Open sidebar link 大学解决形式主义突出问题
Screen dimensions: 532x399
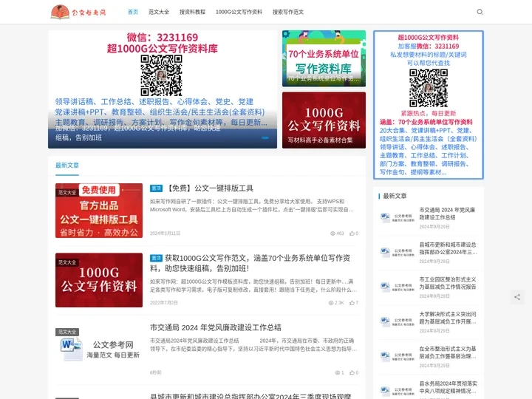click(448, 318)
